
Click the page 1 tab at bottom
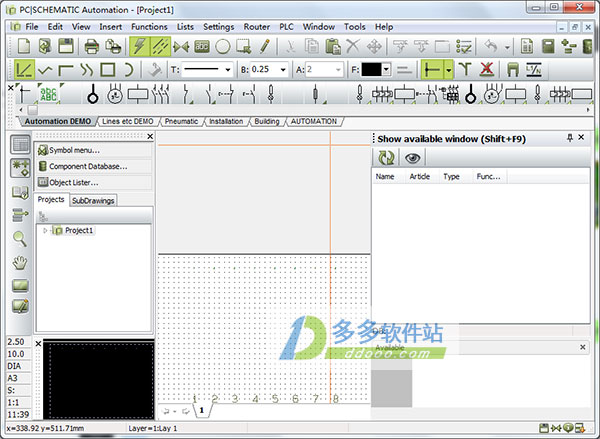202,411
